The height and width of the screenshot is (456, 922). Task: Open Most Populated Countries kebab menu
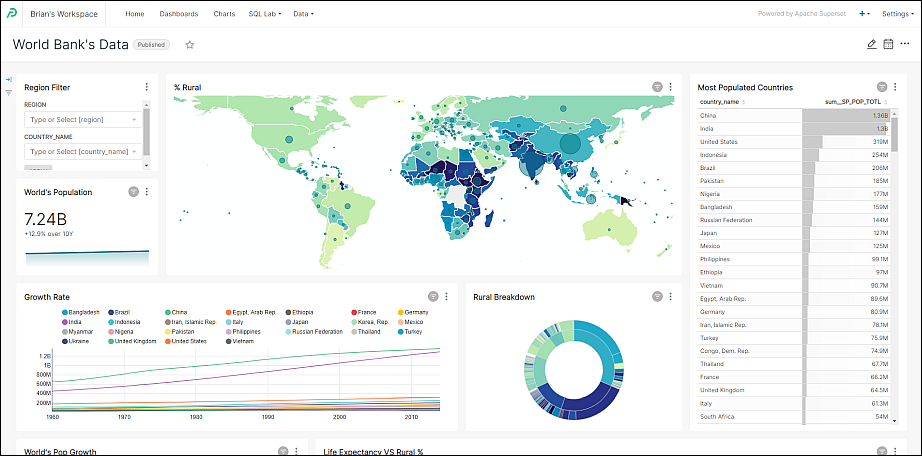[x=896, y=87]
